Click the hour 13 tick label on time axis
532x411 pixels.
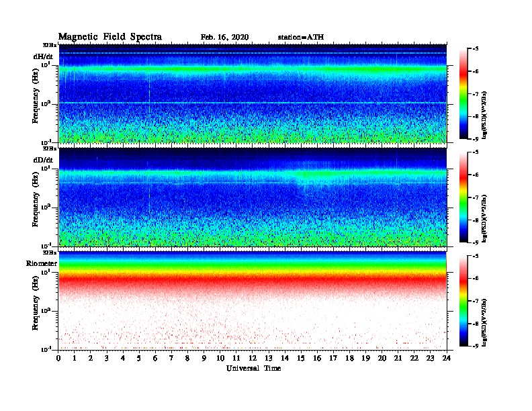point(269,358)
